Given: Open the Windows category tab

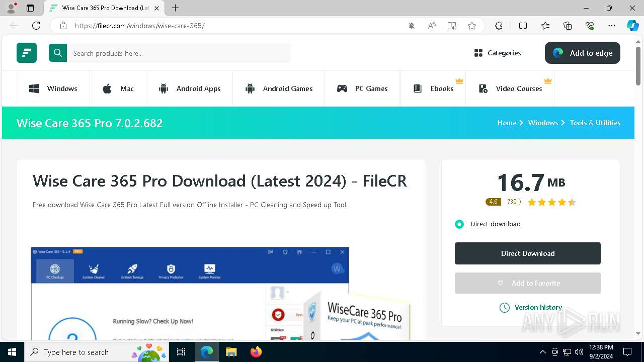Looking at the screenshot, I should click(53, 88).
